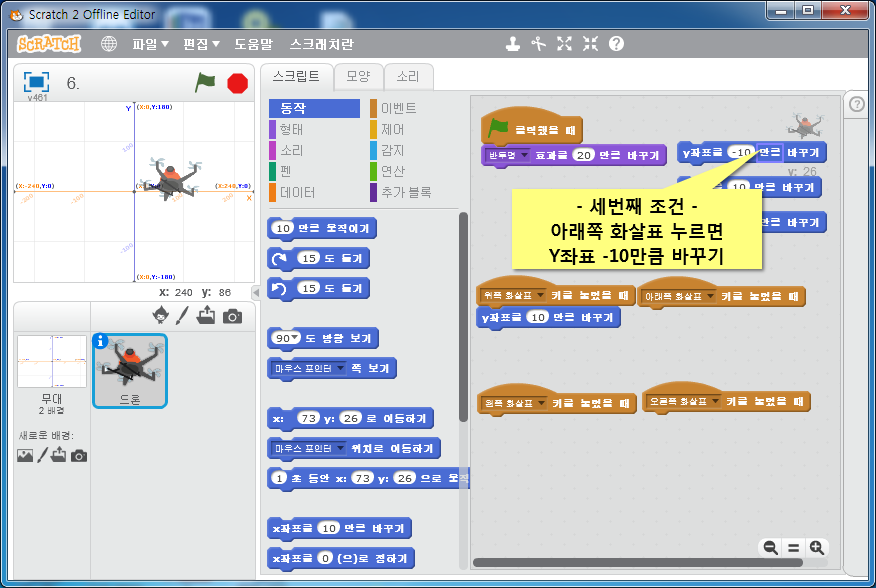Select the 펜 block category

point(314,171)
